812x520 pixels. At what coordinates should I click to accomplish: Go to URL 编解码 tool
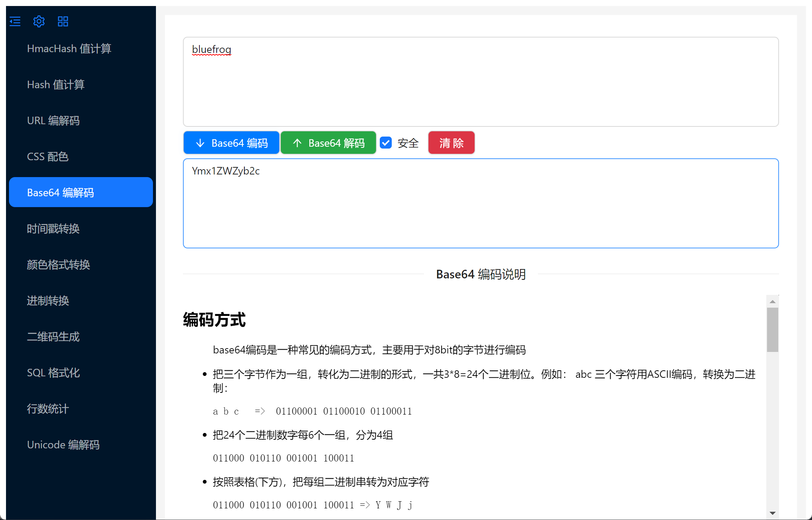[x=53, y=120]
